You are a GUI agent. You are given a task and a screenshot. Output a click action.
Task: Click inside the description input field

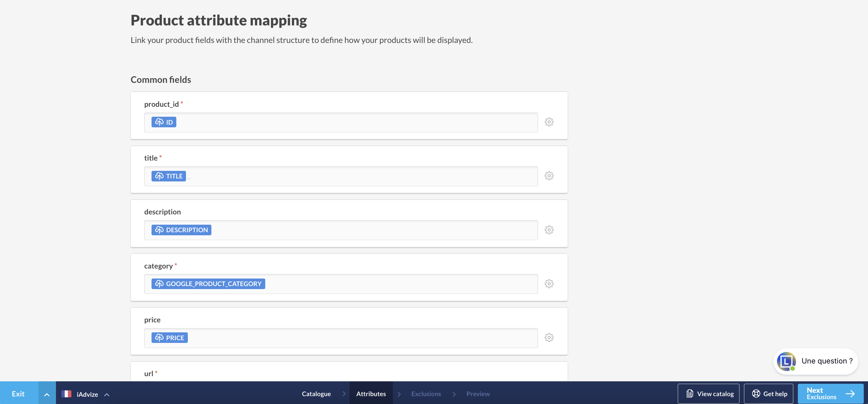pyautogui.click(x=341, y=230)
